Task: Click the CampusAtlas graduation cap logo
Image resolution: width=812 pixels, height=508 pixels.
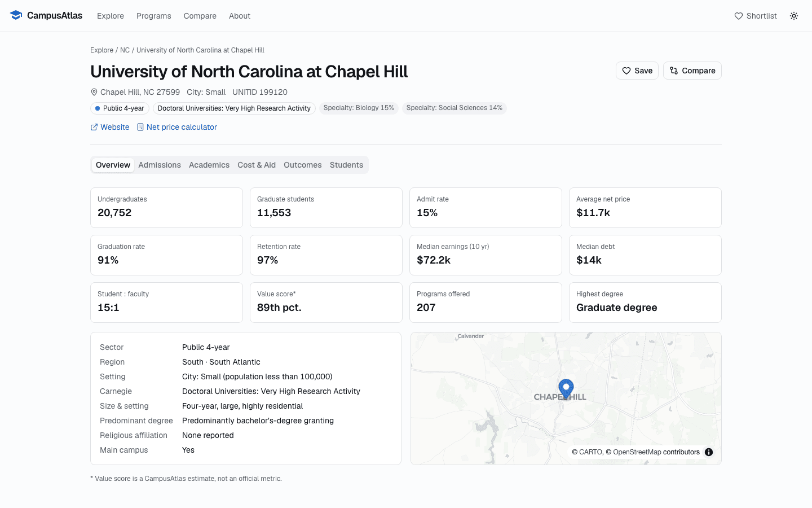Action: point(16,15)
